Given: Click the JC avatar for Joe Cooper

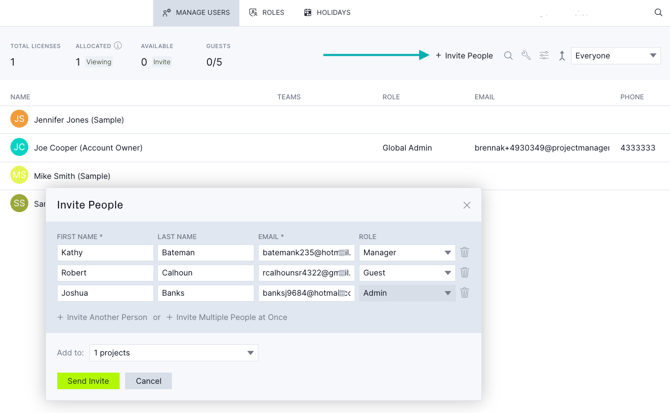Looking at the screenshot, I should [19, 147].
